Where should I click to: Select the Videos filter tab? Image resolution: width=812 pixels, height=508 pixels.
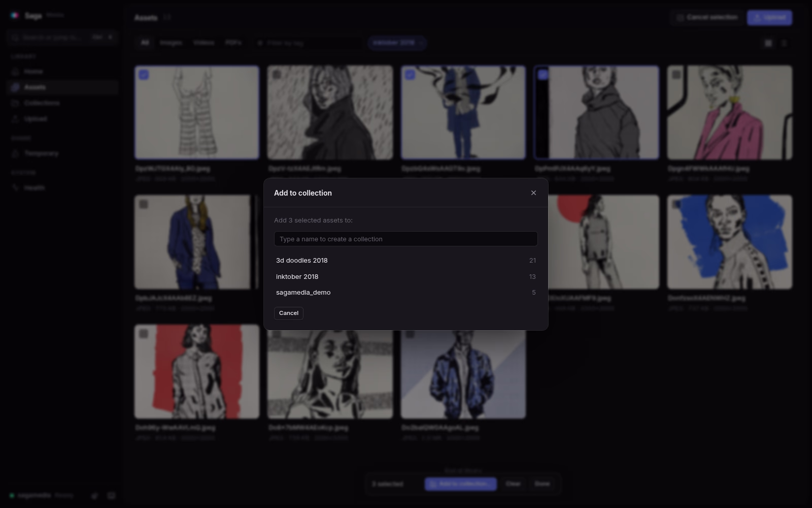tap(204, 43)
